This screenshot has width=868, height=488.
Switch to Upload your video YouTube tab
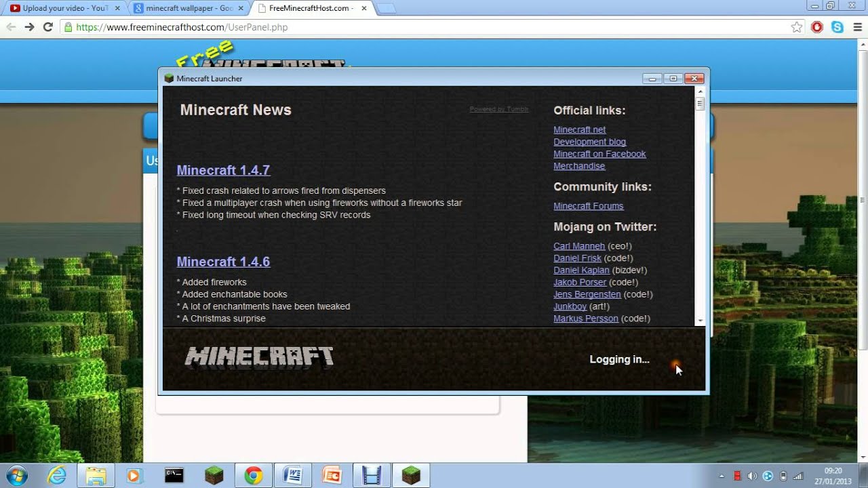tap(64, 8)
